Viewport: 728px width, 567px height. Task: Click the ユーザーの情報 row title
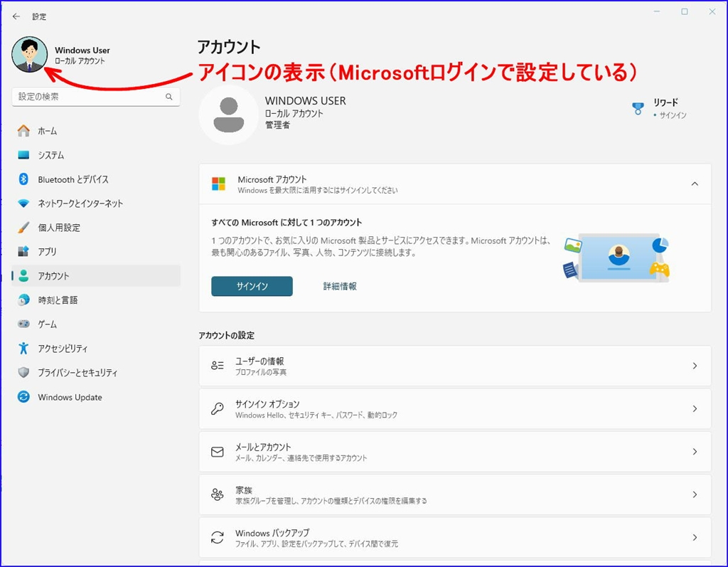click(259, 361)
